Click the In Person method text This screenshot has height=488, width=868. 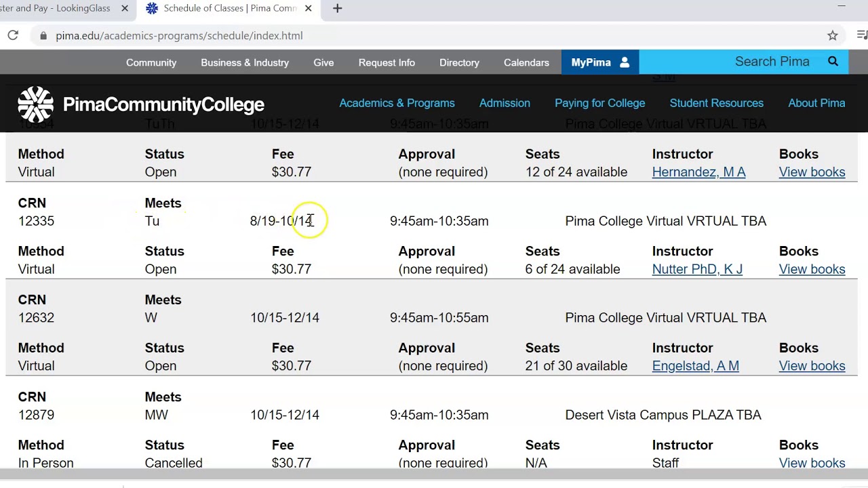tap(45, 463)
